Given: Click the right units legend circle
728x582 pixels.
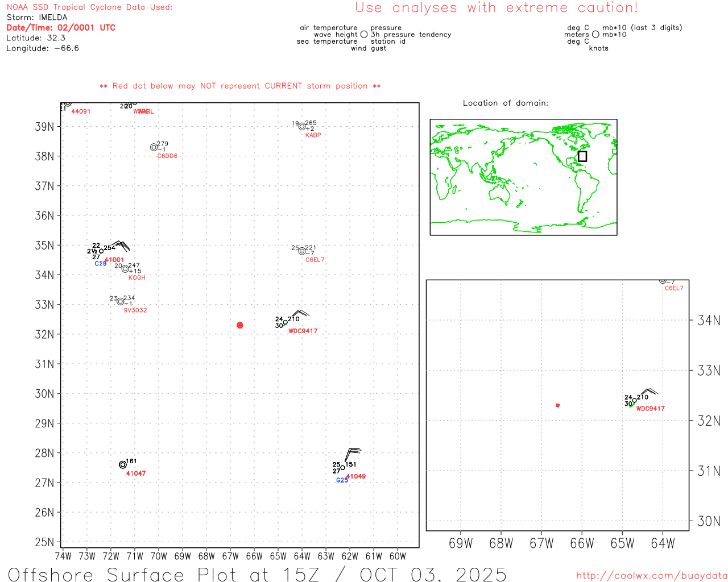Looking at the screenshot, I should pyautogui.click(x=595, y=35).
